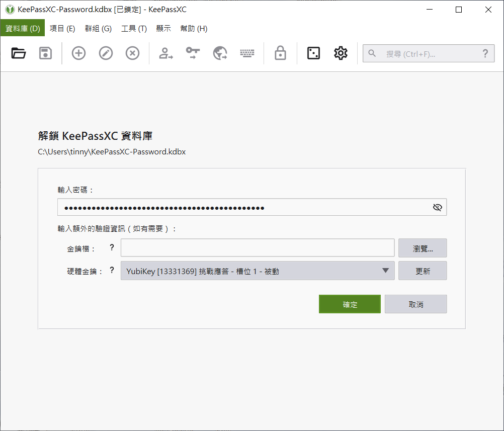
Task: Click the edit entry pencil icon
Action: click(x=106, y=53)
